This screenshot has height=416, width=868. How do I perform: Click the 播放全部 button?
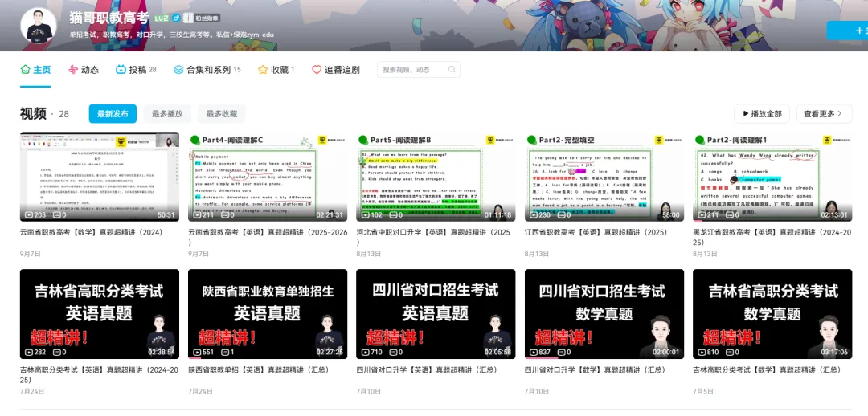pos(761,114)
